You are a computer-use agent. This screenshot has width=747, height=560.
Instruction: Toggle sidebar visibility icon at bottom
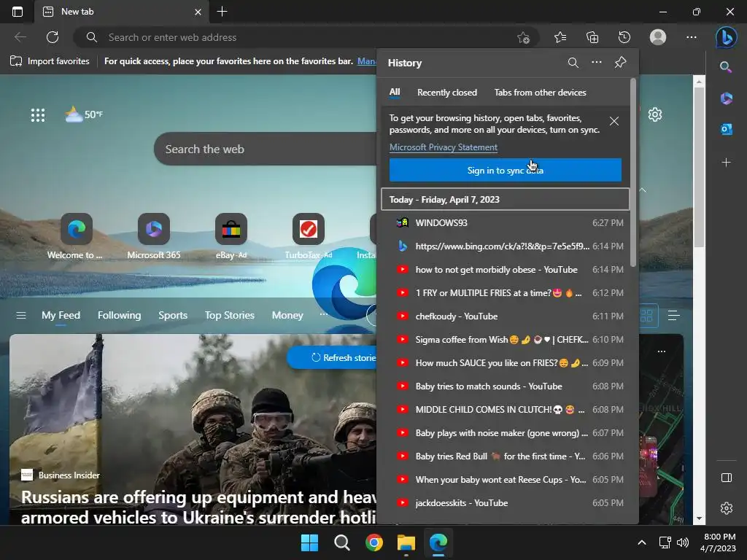click(726, 478)
